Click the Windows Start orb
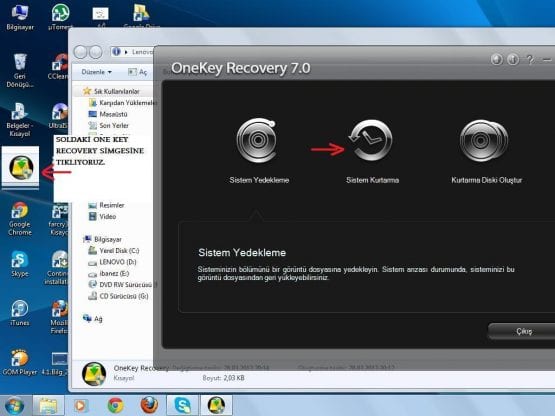 coord(14,406)
